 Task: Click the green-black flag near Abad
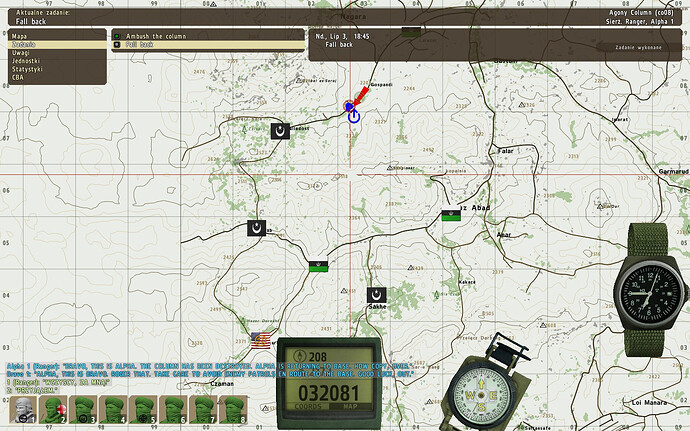[x=451, y=216]
